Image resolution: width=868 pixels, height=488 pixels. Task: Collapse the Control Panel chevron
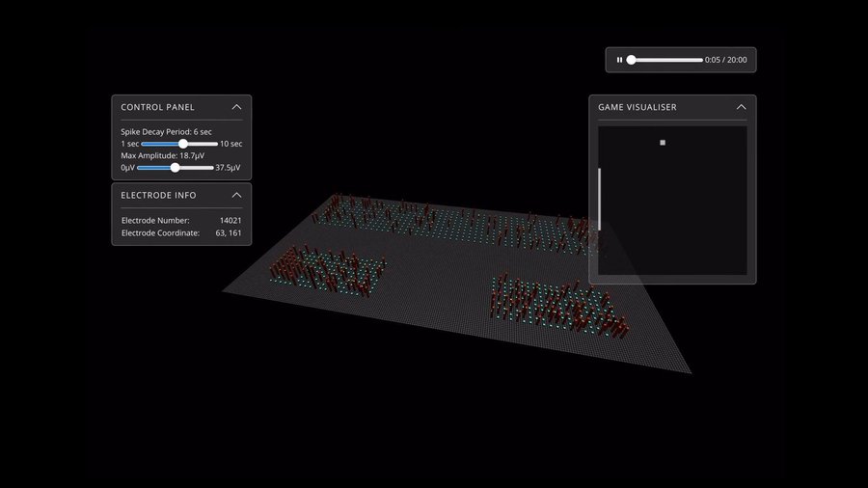236,107
